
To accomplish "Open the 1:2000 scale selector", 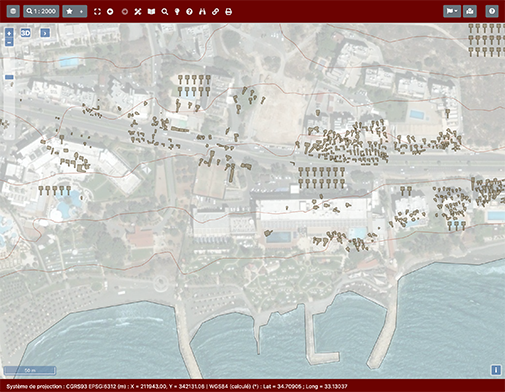I will point(41,11).
